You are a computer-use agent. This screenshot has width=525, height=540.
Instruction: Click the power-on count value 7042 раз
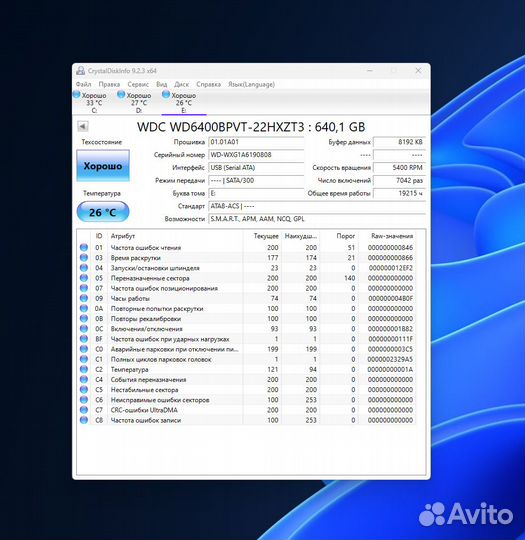click(x=399, y=180)
